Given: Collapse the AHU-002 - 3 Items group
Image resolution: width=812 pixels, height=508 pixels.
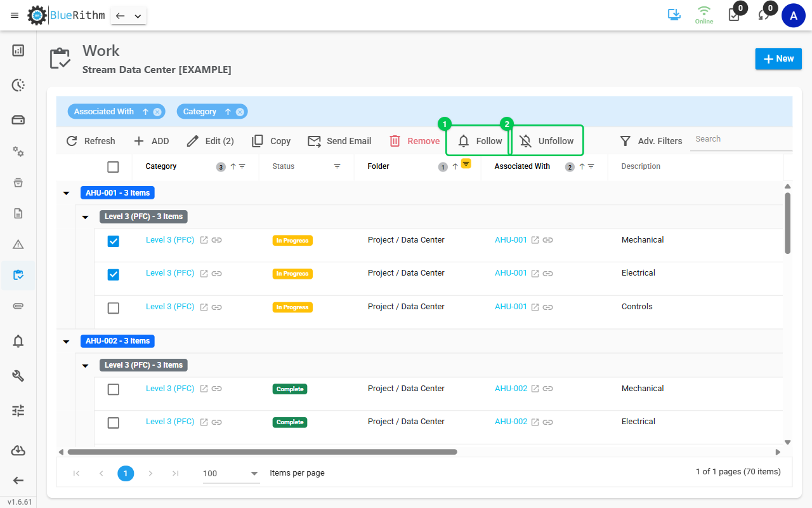Looking at the screenshot, I should click(x=66, y=342).
